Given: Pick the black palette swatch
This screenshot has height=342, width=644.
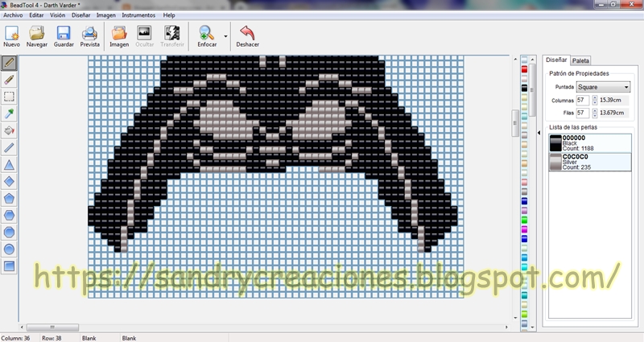Looking at the screenshot, I should pos(525,89).
